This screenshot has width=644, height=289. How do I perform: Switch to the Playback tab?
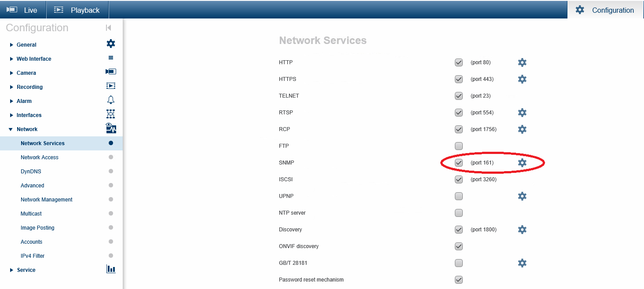coord(77,10)
